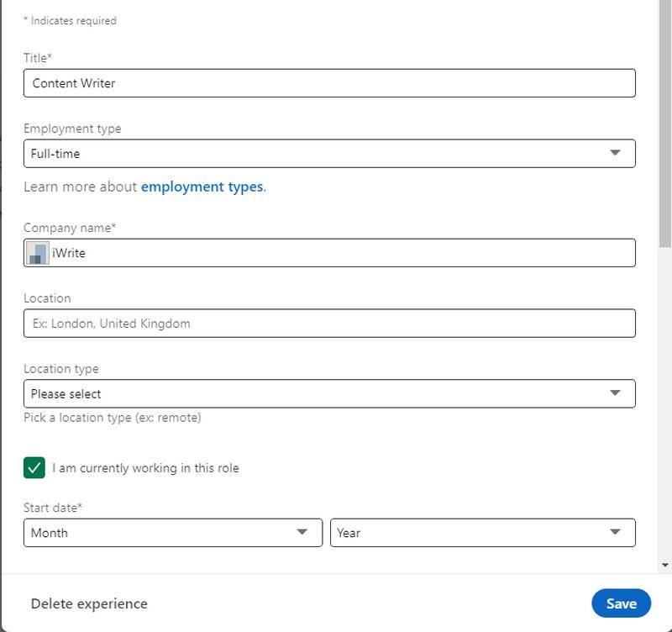Screen dimensions: 672x632
Task: Click the Location type dropdown arrow icon
Action: [615, 393]
